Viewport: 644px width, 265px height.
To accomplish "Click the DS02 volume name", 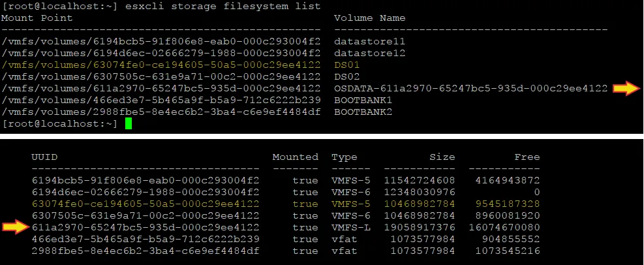I will click(346, 76).
